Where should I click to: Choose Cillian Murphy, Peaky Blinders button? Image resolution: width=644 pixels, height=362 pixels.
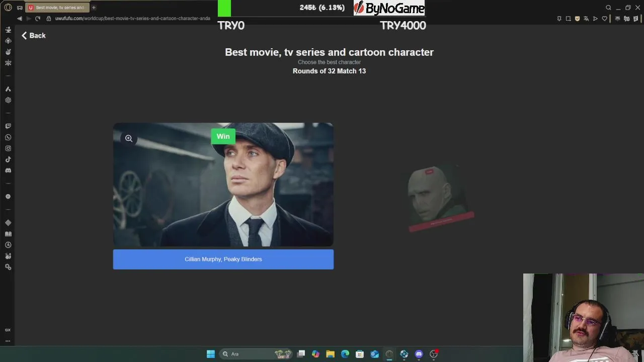point(223,259)
